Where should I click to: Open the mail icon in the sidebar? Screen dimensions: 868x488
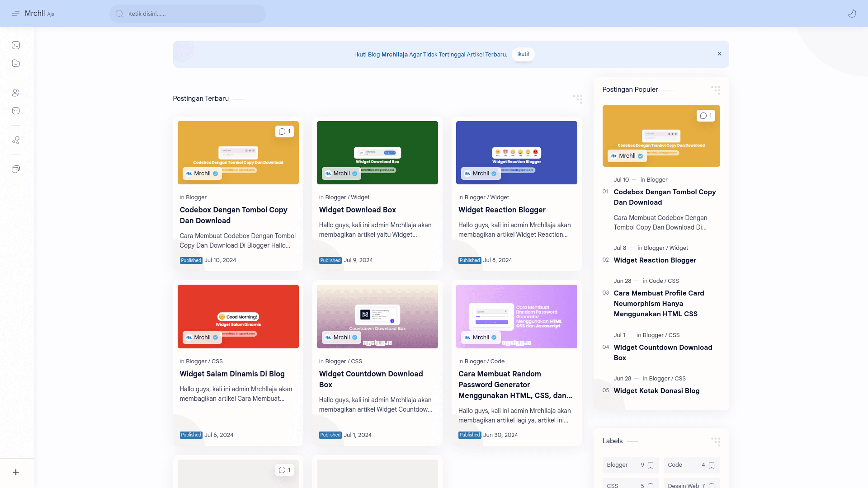pyautogui.click(x=16, y=111)
